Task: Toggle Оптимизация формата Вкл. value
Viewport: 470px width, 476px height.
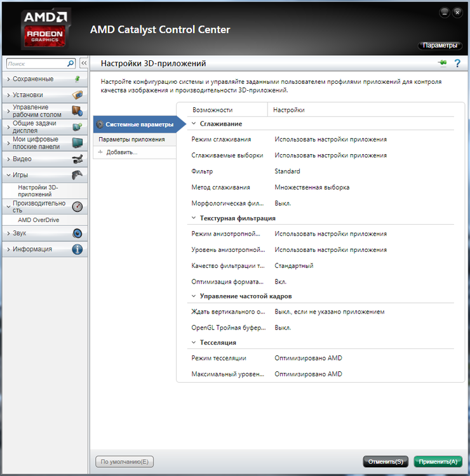Action: pos(281,282)
